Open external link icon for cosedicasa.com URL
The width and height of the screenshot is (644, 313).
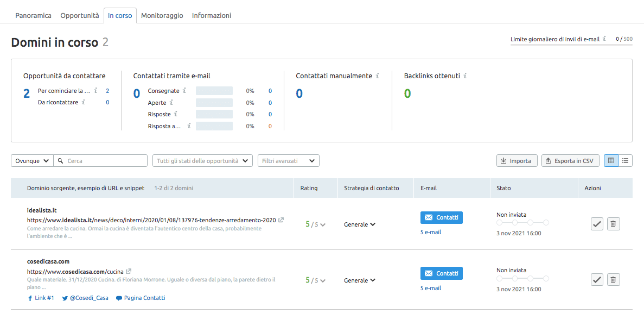point(129,271)
